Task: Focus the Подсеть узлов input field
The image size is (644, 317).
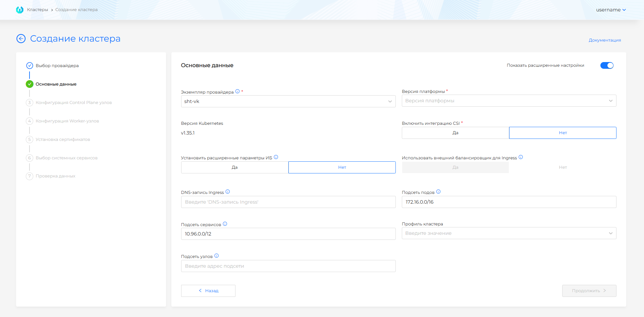Action: (x=288, y=266)
